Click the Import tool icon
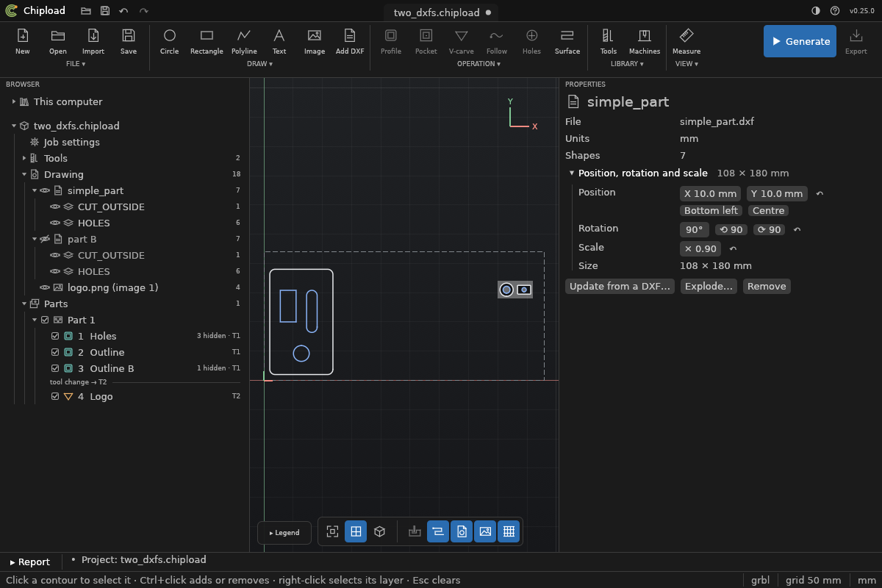 tap(93, 35)
